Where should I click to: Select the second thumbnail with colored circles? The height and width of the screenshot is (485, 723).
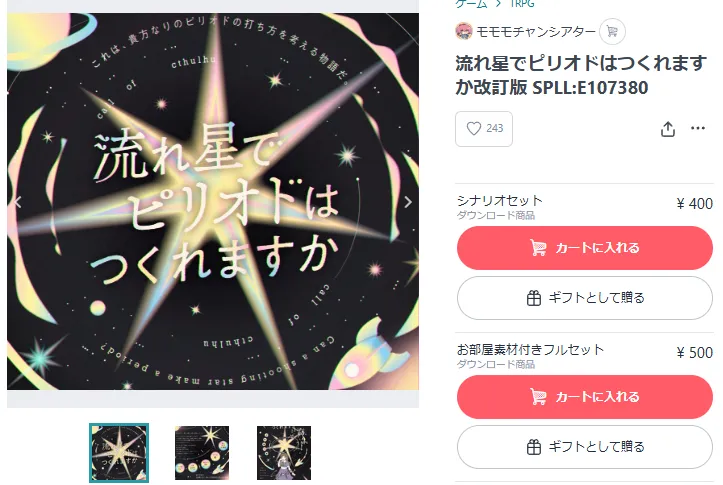201,453
